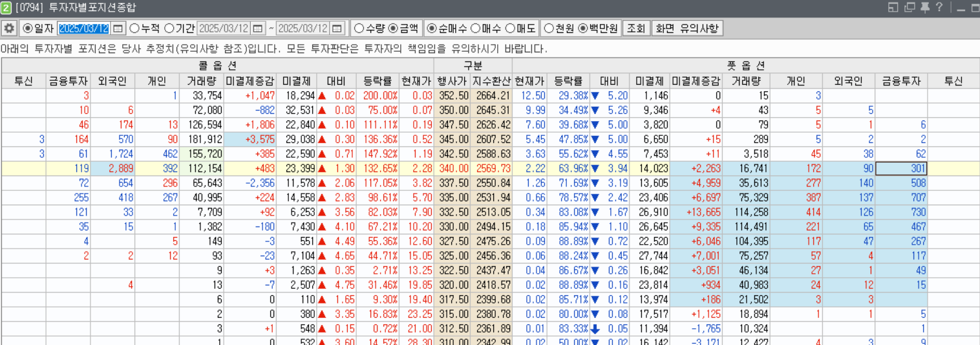Open calendar for the period start date
The height and width of the screenshot is (345, 980).
pos(258,28)
